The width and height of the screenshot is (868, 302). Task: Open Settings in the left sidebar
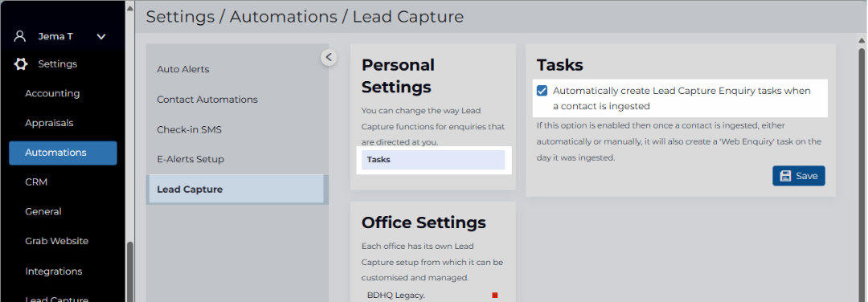click(58, 64)
